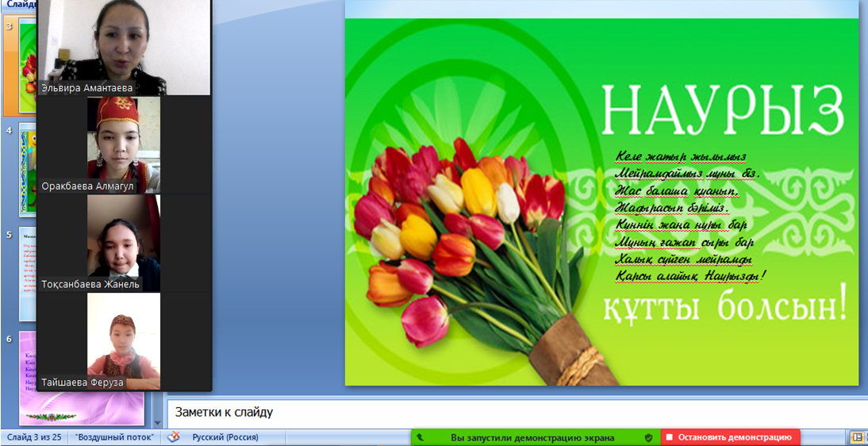Click the green sharing indicator arrow icon

(x=421, y=437)
